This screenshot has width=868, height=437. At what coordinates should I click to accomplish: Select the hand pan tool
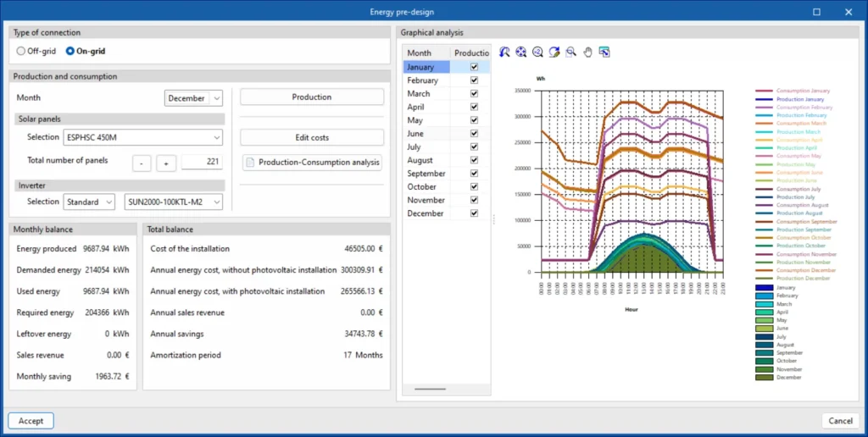588,52
